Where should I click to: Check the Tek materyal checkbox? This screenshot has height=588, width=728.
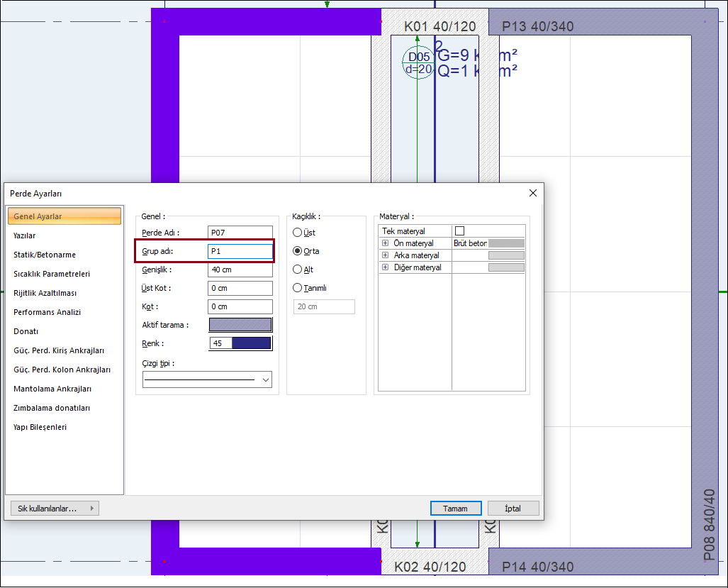click(459, 231)
